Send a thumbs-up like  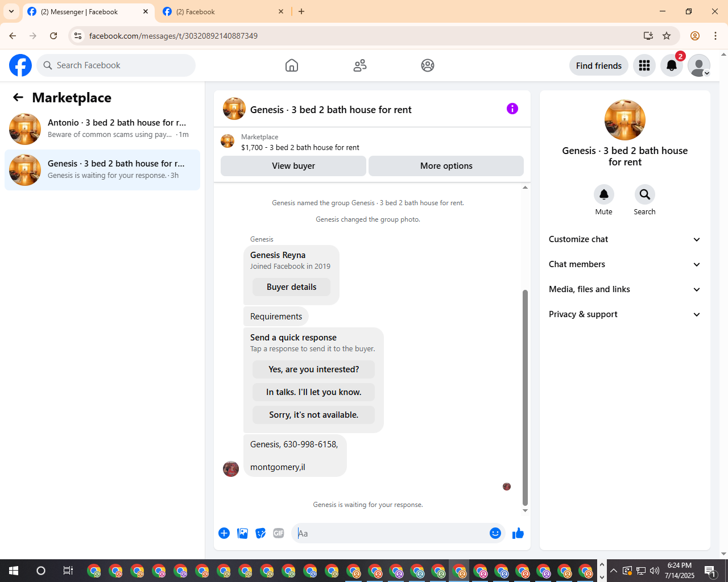[518, 533]
